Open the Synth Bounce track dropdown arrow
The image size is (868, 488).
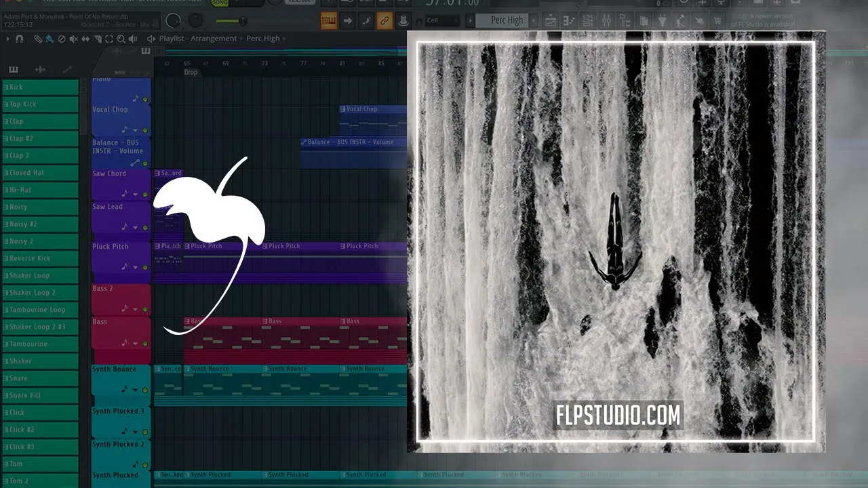[x=135, y=390]
